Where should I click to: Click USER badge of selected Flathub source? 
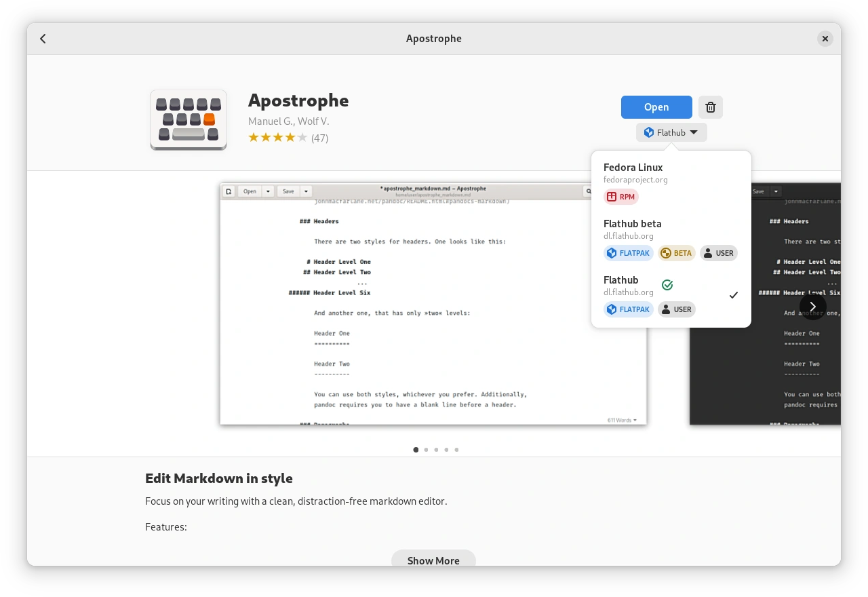(677, 309)
